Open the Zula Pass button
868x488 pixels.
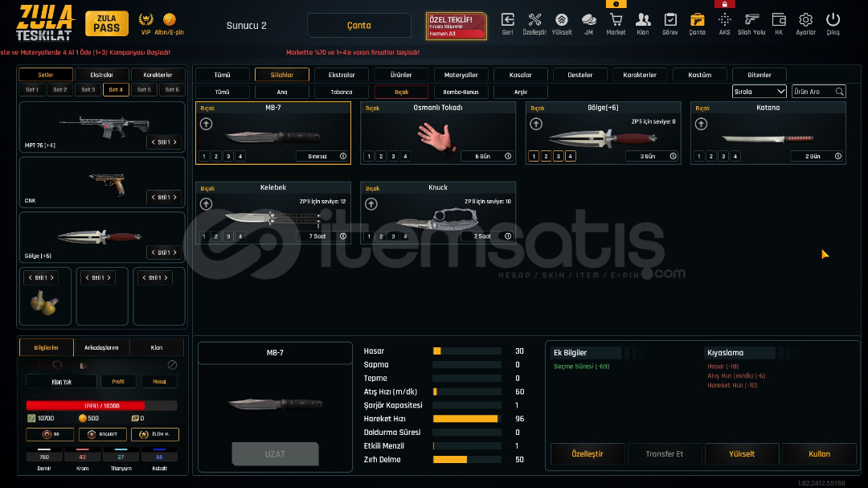point(107,23)
